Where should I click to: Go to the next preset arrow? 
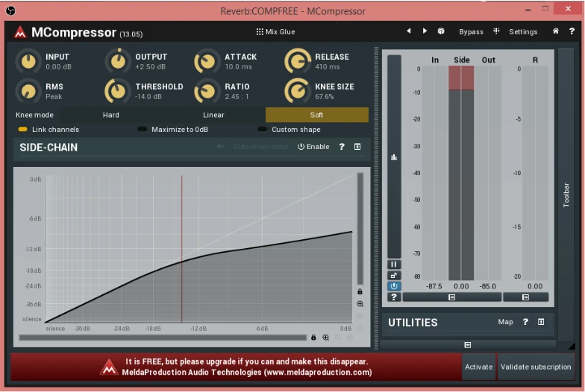point(425,31)
